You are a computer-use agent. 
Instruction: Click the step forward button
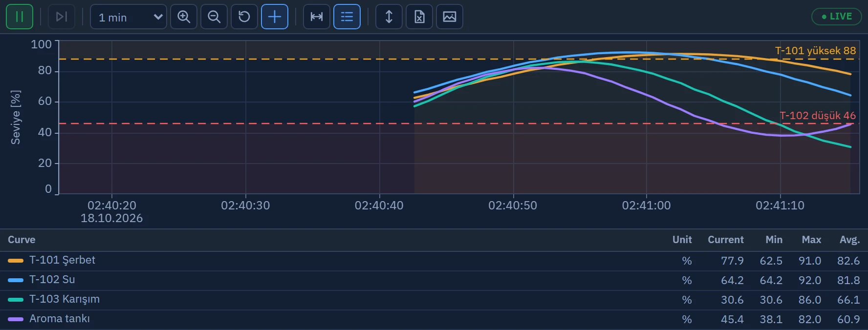pyautogui.click(x=62, y=17)
